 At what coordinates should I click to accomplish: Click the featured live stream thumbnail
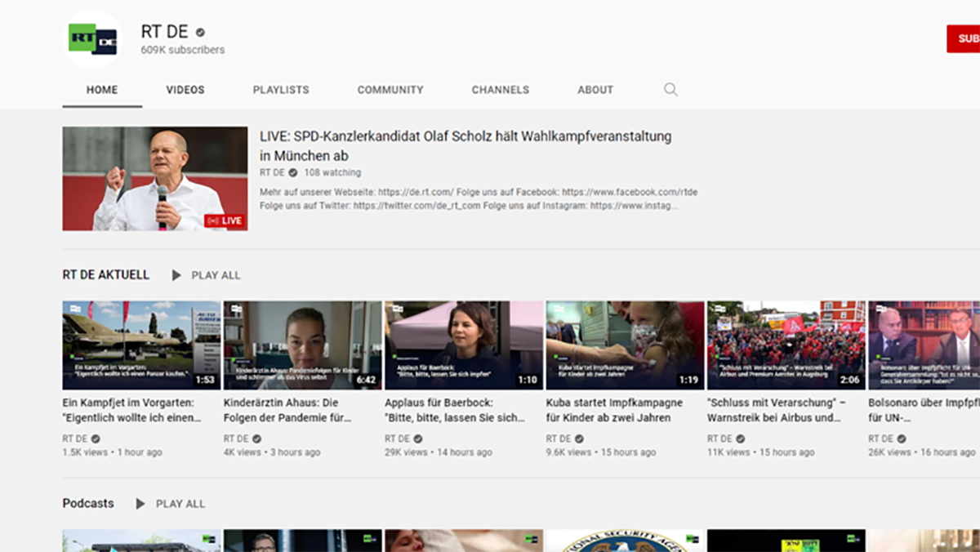coord(155,178)
